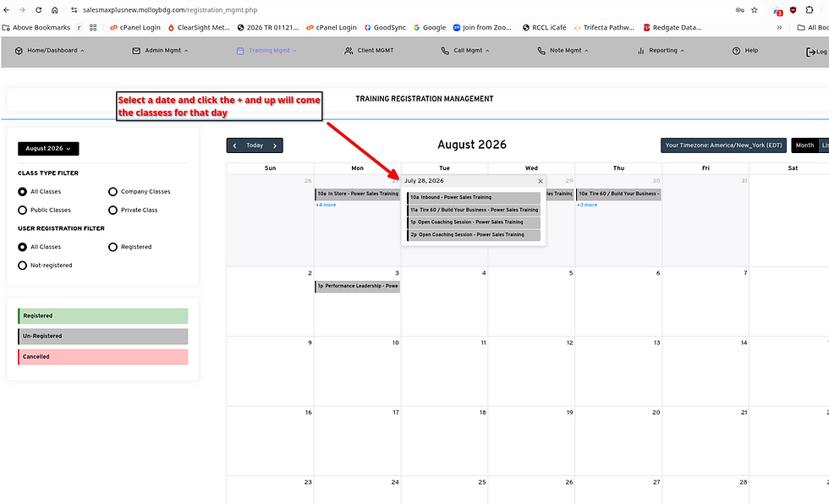Open the RCCL iCafé bookmark
Image resolution: width=829 pixels, height=504 pixels.
tap(544, 27)
